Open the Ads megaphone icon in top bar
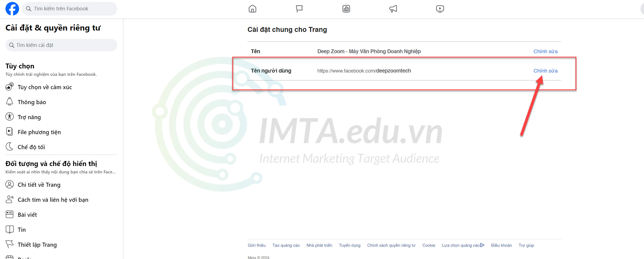 (393, 9)
